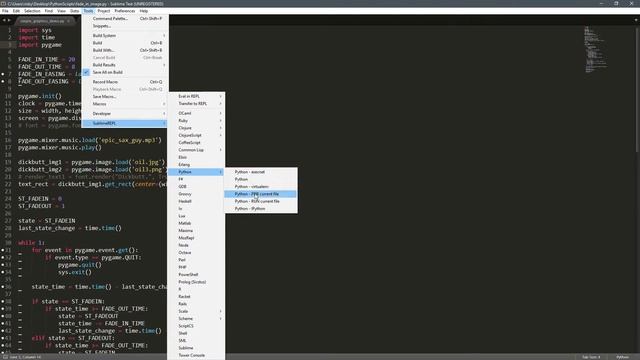Choose Python - RUN current file
Viewport: 640px width, 360px height.
click(x=261, y=201)
